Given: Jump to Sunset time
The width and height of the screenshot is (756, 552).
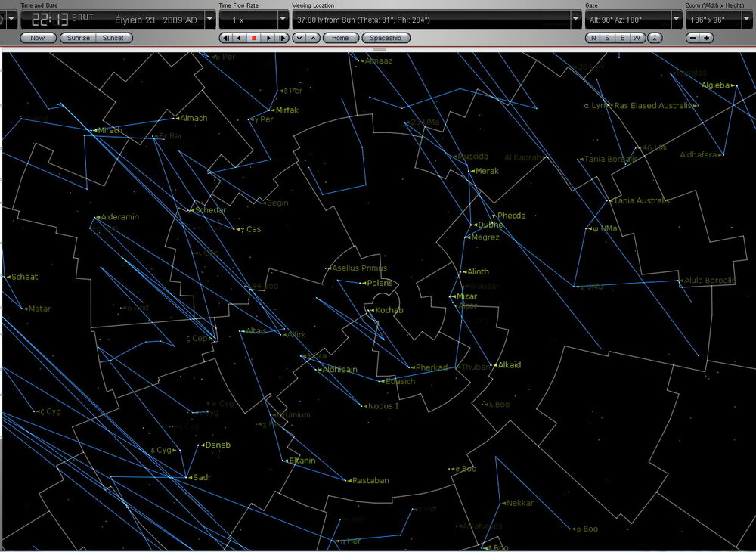Looking at the screenshot, I should coord(113,38).
